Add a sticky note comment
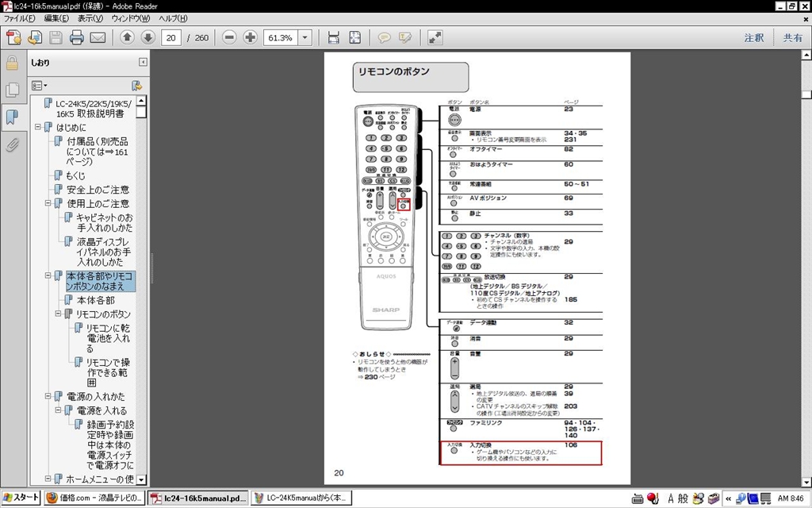Viewport: 812px width, 508px height. (384, 37)
